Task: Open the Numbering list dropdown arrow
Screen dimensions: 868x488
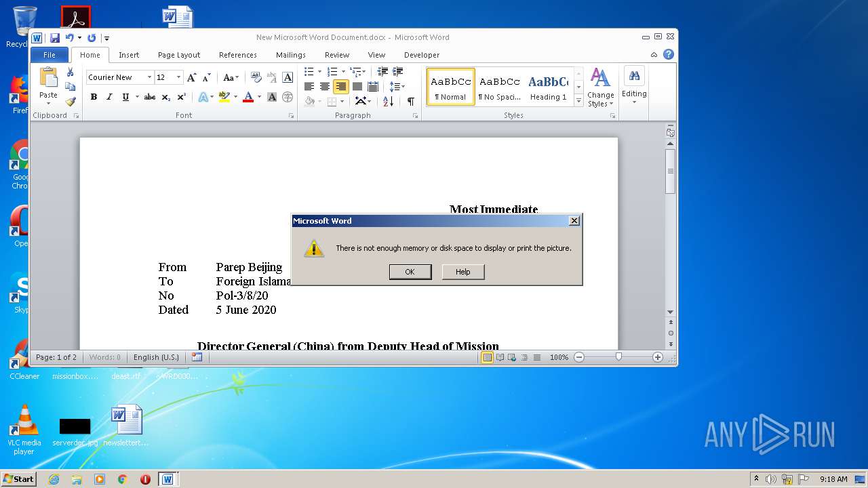Action: tap(343, 71)
